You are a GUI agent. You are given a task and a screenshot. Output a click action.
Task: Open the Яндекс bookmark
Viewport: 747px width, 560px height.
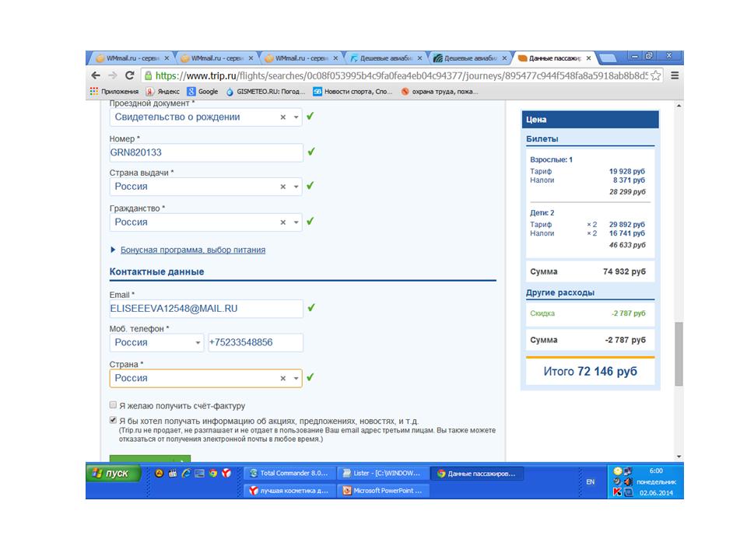[x=163, y=92]
